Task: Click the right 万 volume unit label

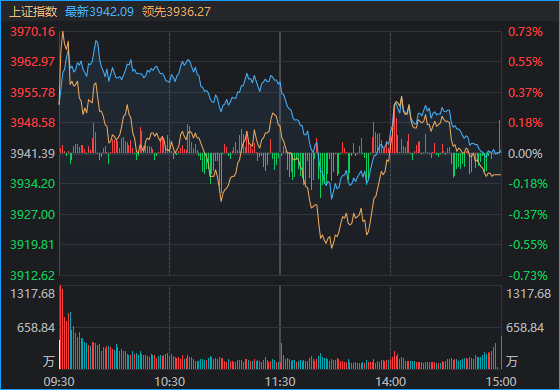Action: (511, 361)
